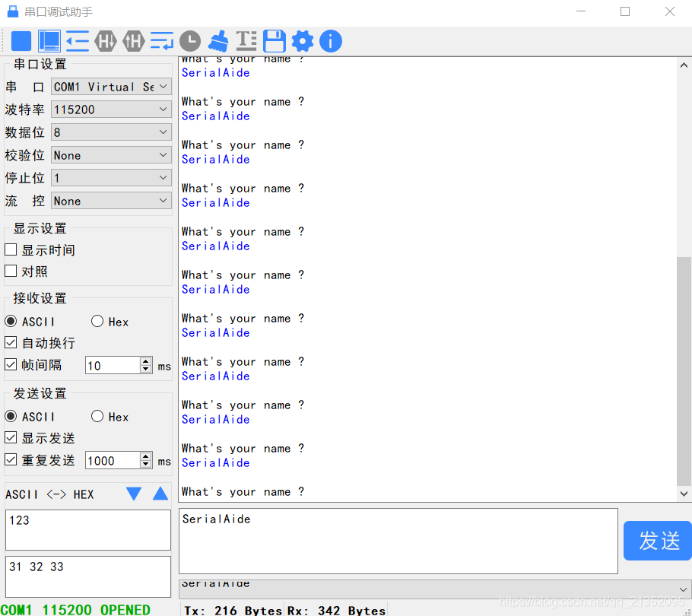The width and height of the screenshot is (692, 616).
Task: Click the ASCII <-> HEX label
Action: [49, 494]
